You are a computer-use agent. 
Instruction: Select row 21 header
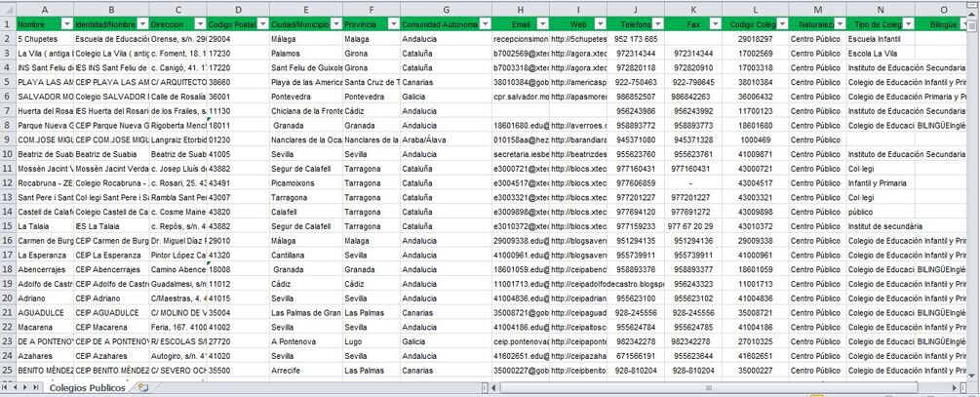(8, 312)
